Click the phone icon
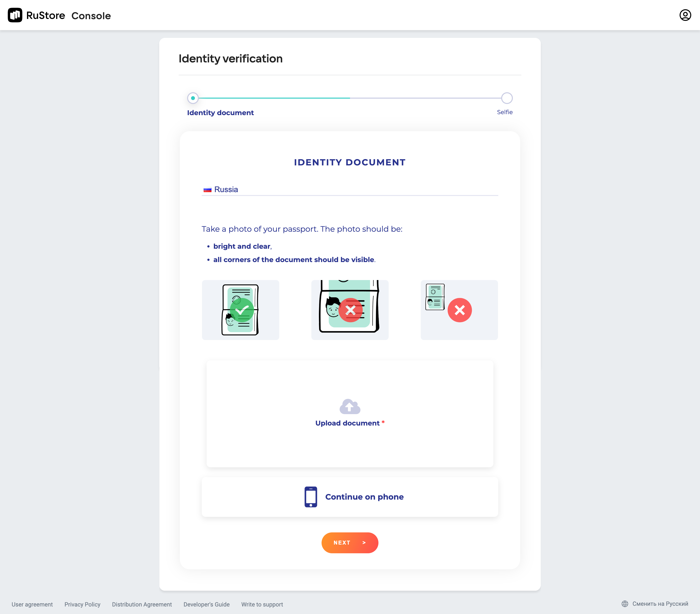Viewport: 700px width, 614px height. (311, 497)
